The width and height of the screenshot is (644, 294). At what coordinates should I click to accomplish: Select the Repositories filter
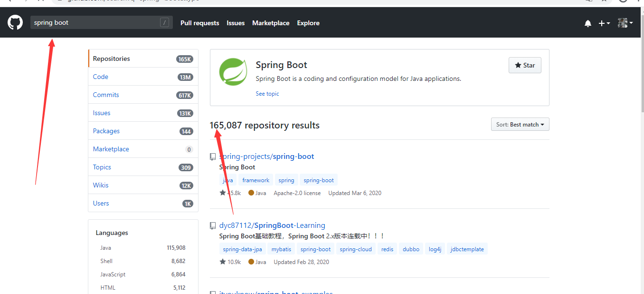(x=143, y=59)
